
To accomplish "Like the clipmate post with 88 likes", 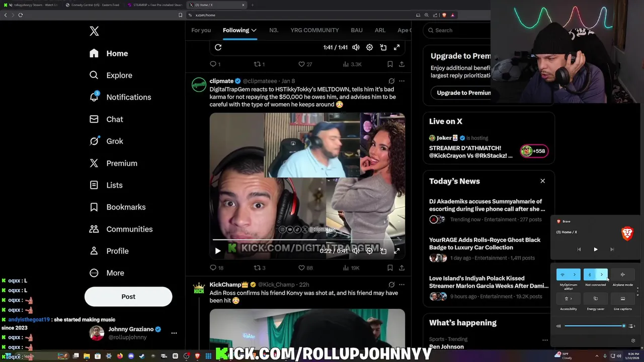I will (x=305, y=268).
